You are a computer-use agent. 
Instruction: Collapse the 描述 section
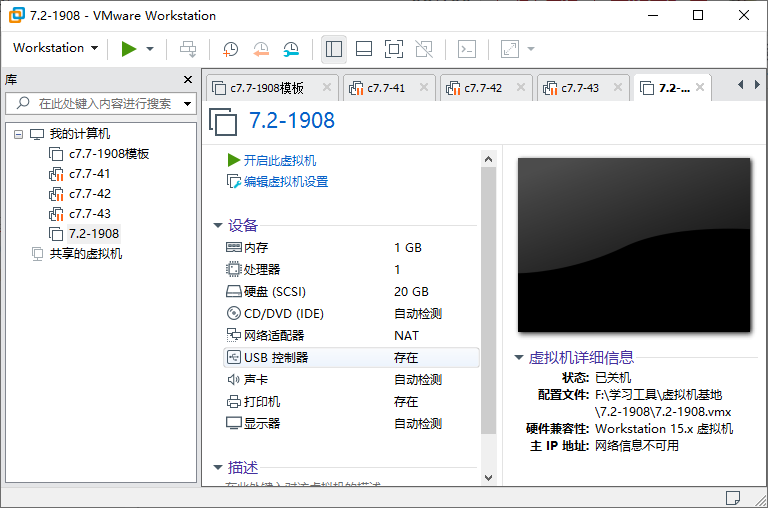[218, 467]
